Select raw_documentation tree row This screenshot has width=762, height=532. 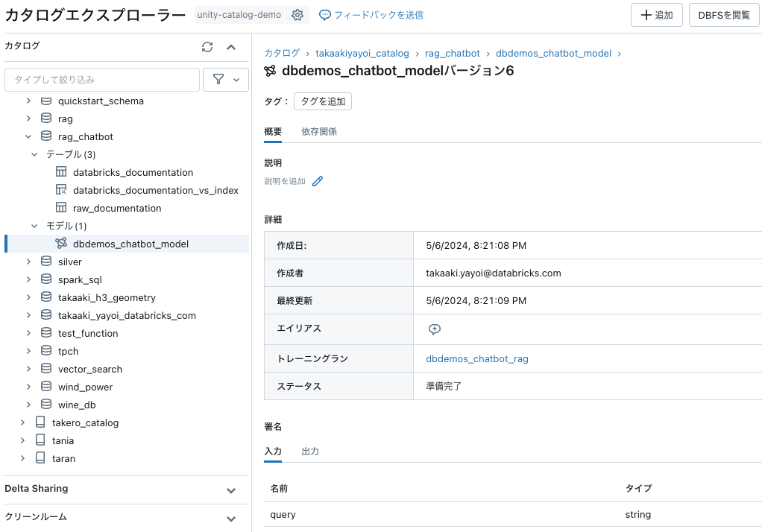coord(127,208)
